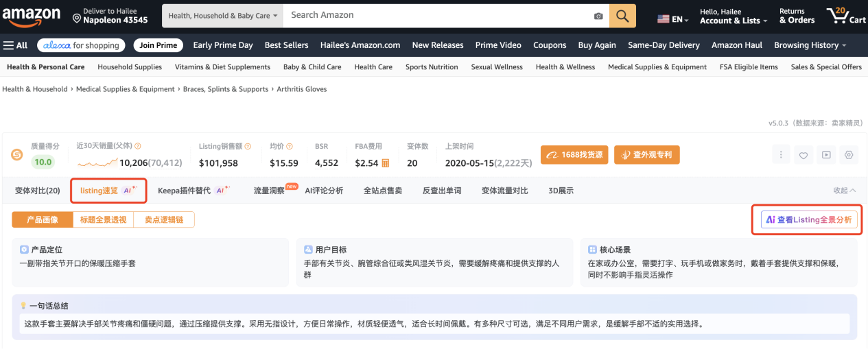Select the 卖点逻辑链 segment

point(164,219)
